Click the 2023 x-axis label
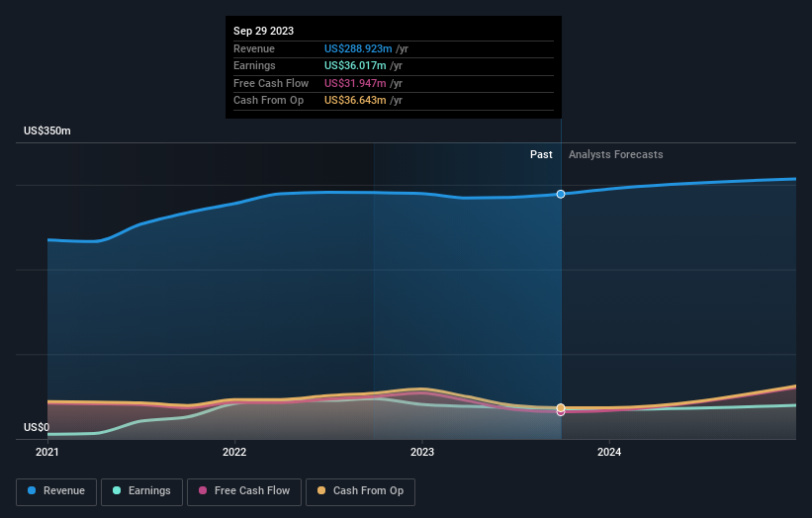The image size is (812, 518). pos(422,452)
